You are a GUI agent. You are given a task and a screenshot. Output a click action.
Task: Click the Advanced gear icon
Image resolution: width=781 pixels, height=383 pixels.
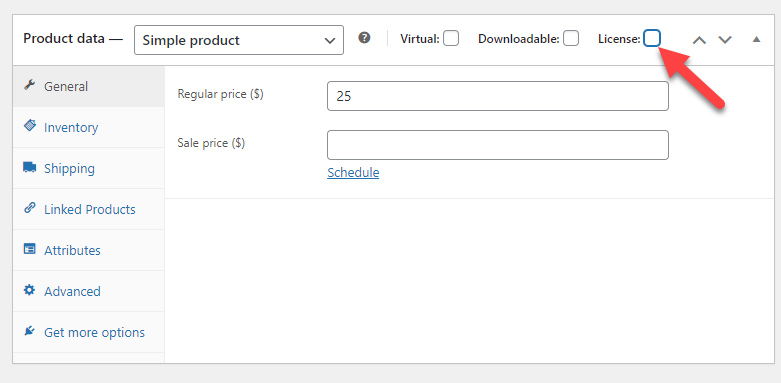coord(29,290)
